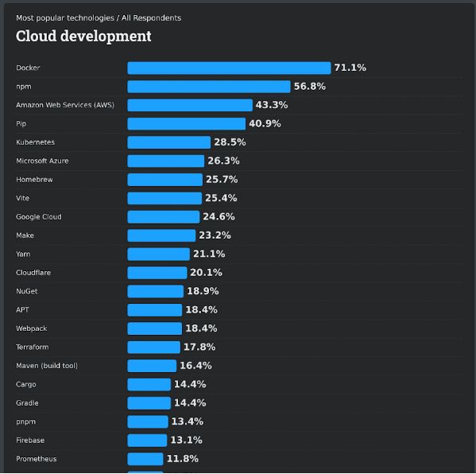This screenshot has height=474, width=476.
Task: Click the Terraform bar
Action: click(153, 348)
